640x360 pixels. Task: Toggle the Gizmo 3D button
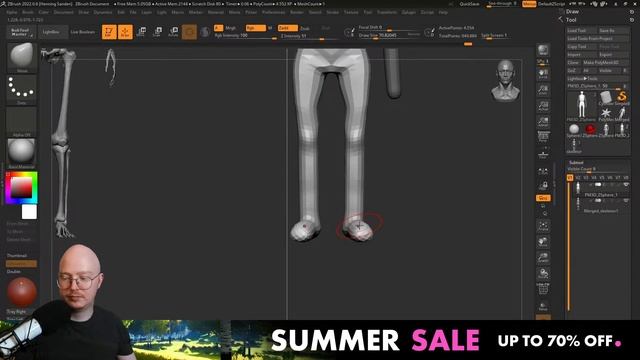(x=189, y=32)
